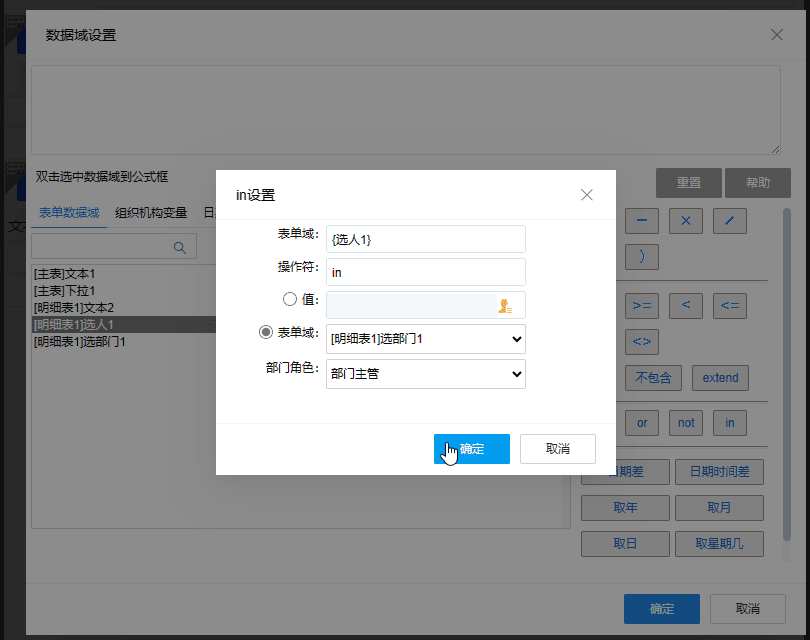
Task: Insert the in operator
Action: [x=729, y=423]
